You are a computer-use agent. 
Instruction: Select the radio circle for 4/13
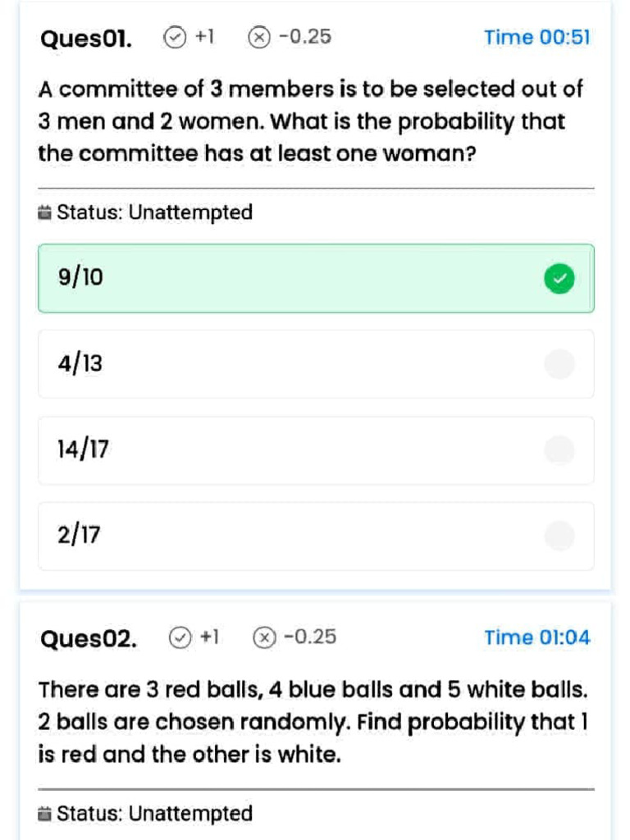(559, 364)
